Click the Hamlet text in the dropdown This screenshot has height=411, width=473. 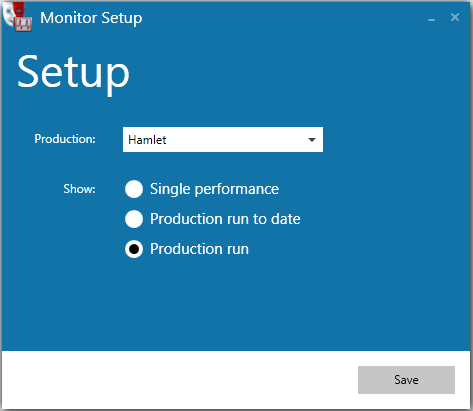[147, 140]
